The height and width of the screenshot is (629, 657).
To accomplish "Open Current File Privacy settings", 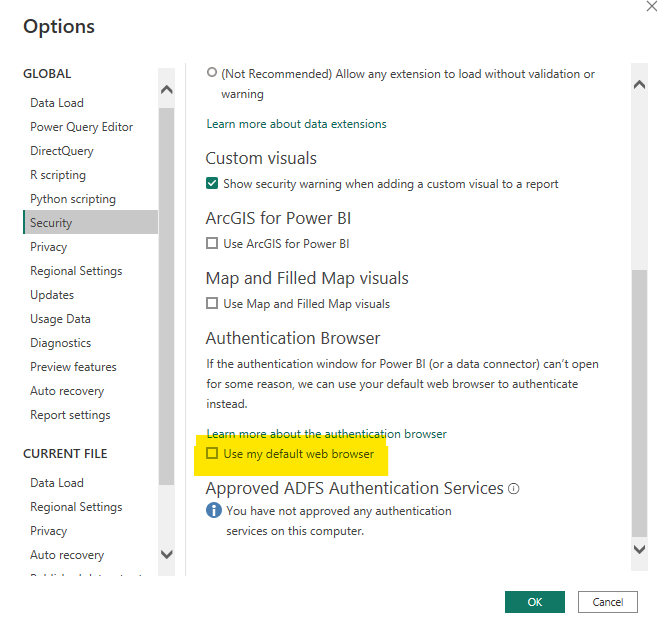I will [49, 531].
